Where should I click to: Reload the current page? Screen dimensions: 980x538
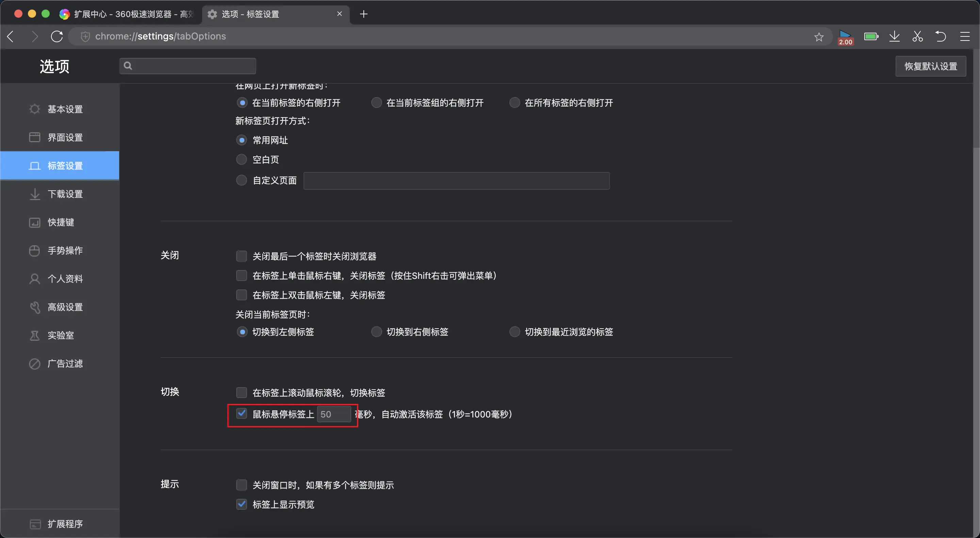pyautogui.click(x=57, y=36)
